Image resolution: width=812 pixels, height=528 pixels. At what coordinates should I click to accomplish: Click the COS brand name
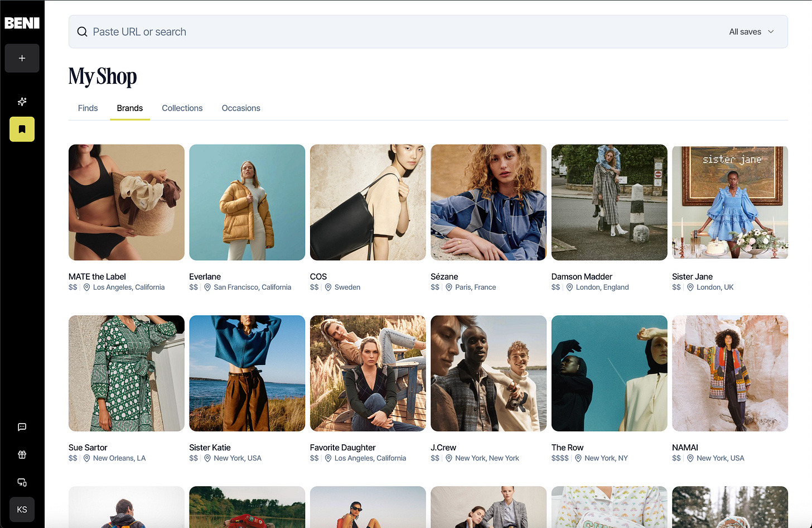pos(318,277)
